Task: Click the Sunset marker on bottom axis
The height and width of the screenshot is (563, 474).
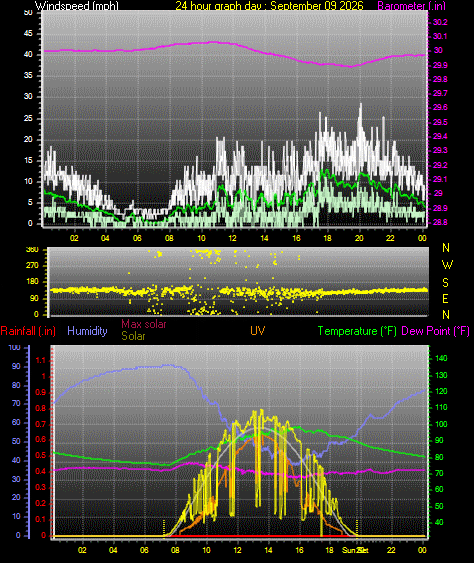Action: click(355, 550)
